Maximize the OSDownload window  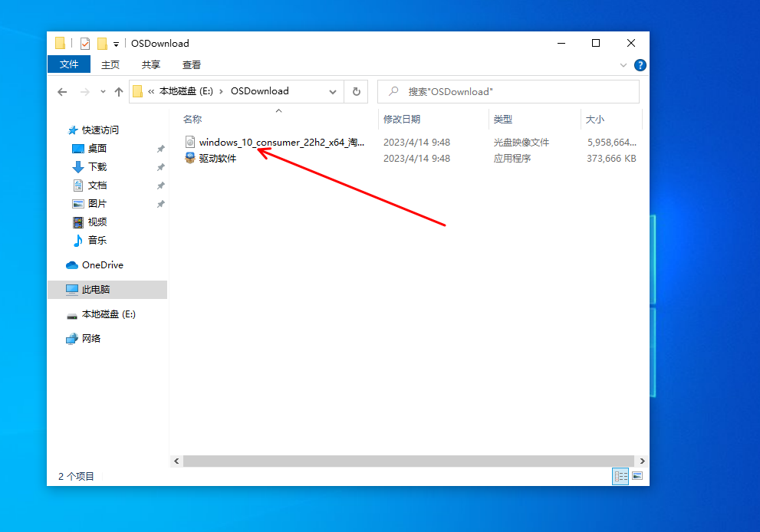[596, 43]
